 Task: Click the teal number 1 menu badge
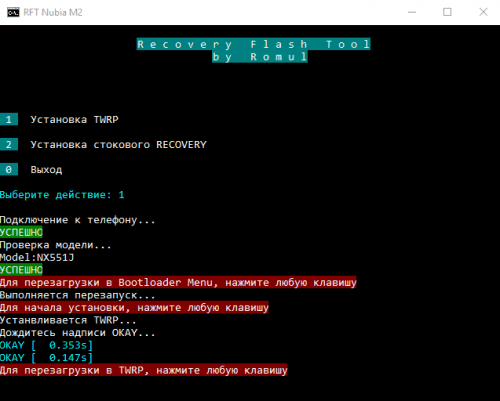tap(9, 119)
